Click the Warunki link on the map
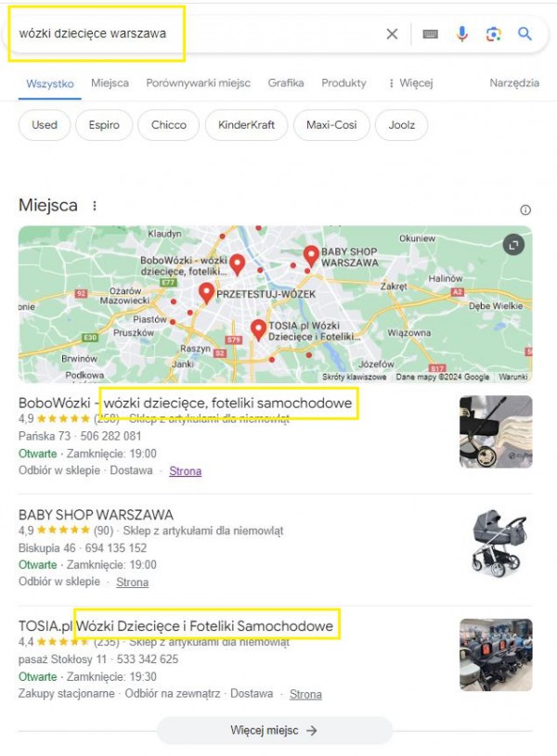Viewport: 557px width, 756px height. [x=513, y=377]
